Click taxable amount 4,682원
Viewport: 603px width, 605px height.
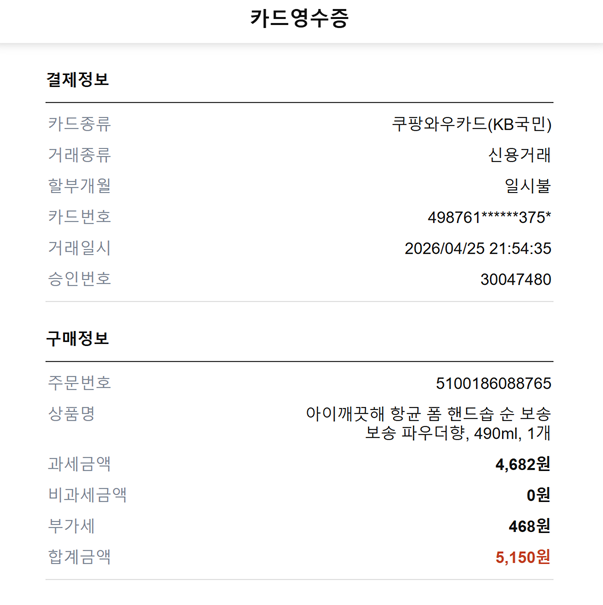pyautogui.click(x=523, y=464)
